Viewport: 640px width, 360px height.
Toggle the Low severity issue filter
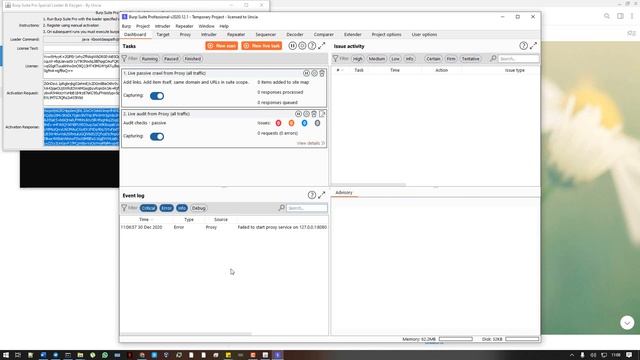396,59
